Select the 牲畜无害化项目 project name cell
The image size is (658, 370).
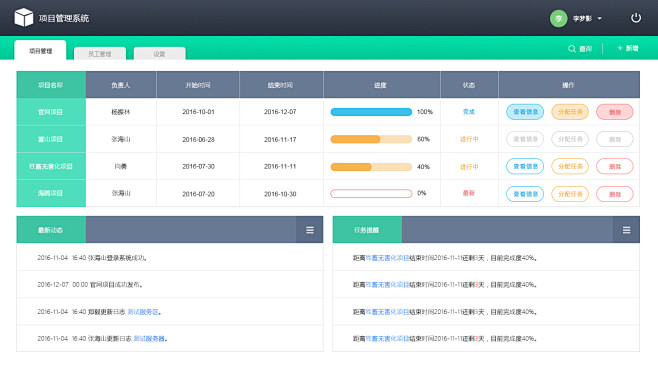tap(51, 167)
